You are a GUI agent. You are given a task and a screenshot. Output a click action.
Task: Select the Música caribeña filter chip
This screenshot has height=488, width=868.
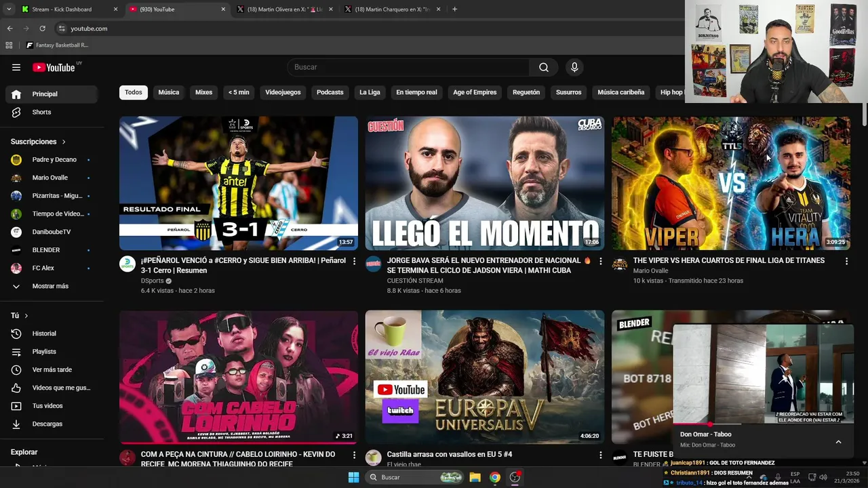click(620, 92)
